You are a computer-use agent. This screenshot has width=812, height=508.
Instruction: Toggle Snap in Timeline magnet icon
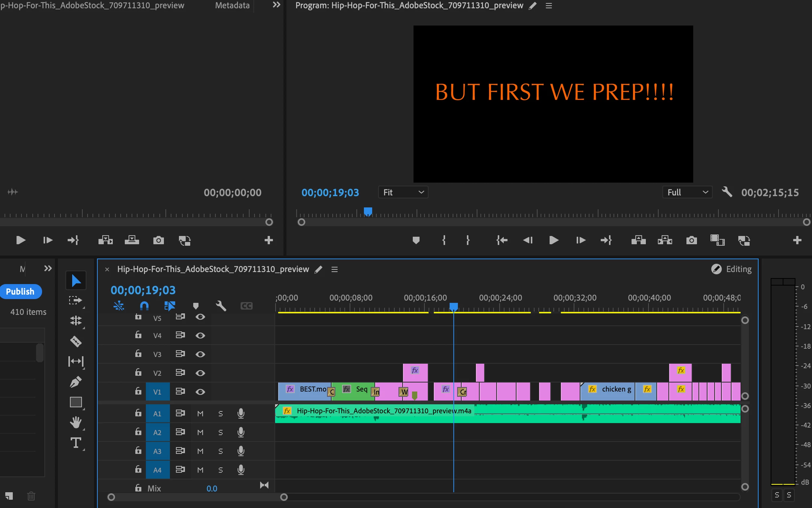[144, 305]
